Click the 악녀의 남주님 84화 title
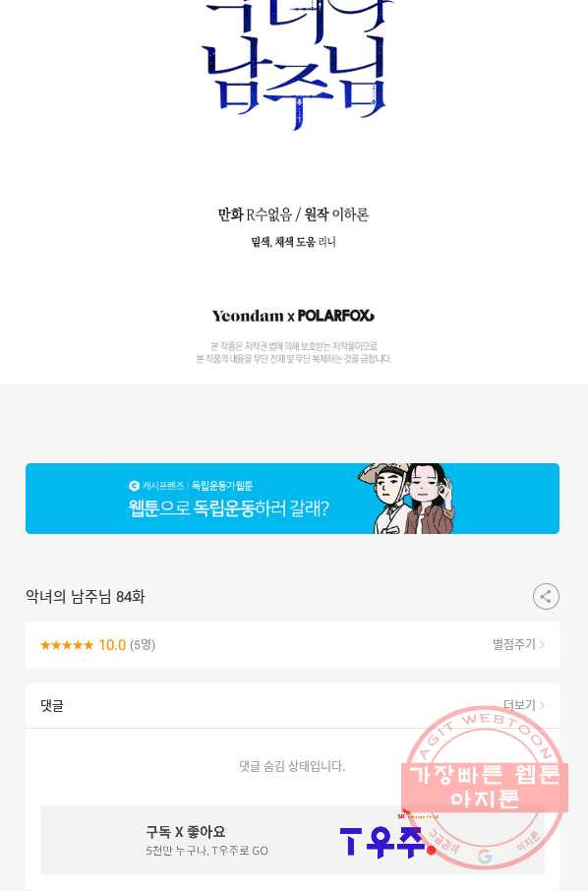Image resolution: width=588 pixels, height=891 pixels. click(x=86, y=597)
